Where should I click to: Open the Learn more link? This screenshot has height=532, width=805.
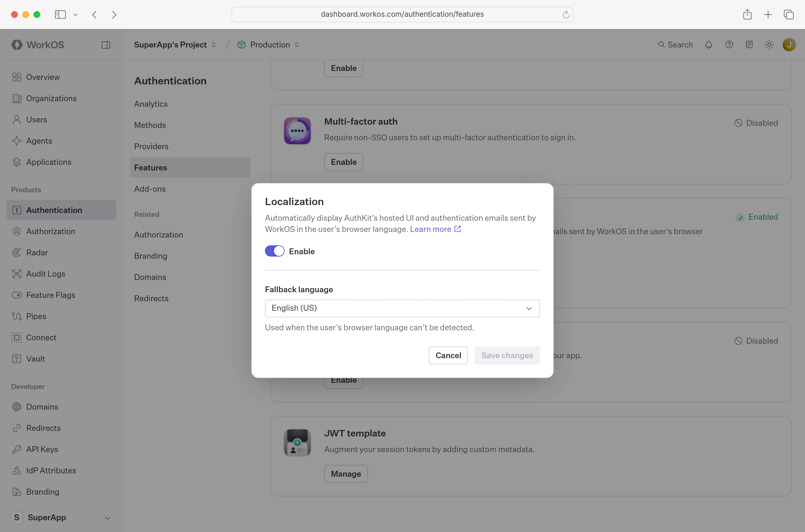pos(435,229)
